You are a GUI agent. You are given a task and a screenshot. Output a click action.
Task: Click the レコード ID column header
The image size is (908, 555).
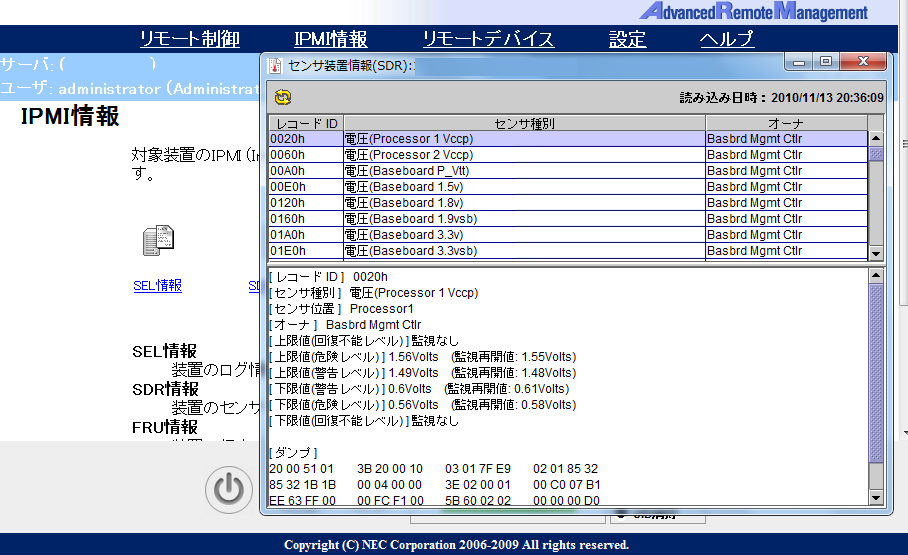[x=306, y=123]
